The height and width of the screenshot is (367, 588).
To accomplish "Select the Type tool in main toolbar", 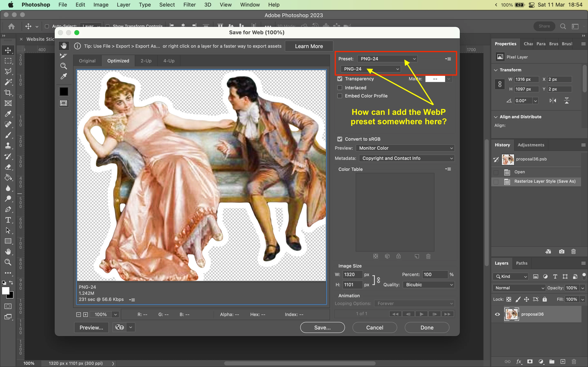I will point(8,220).
